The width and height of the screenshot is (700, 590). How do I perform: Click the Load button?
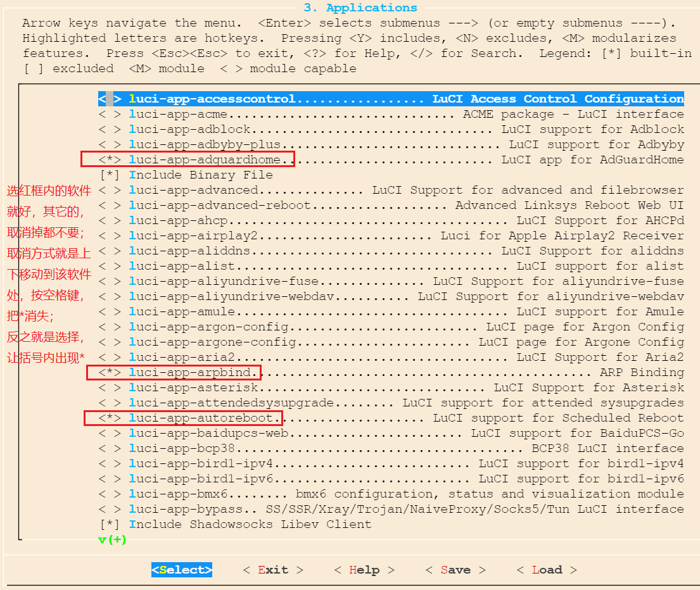point(546,570)
